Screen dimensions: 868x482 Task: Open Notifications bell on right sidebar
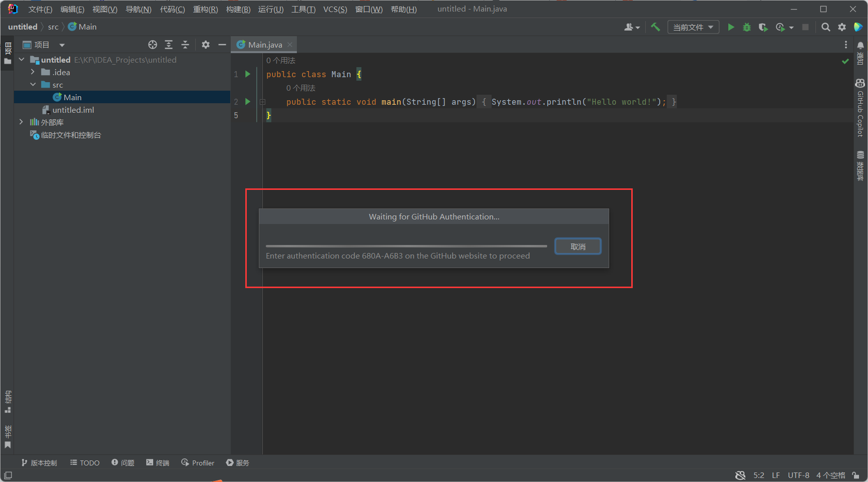click(x=860, y=52)
